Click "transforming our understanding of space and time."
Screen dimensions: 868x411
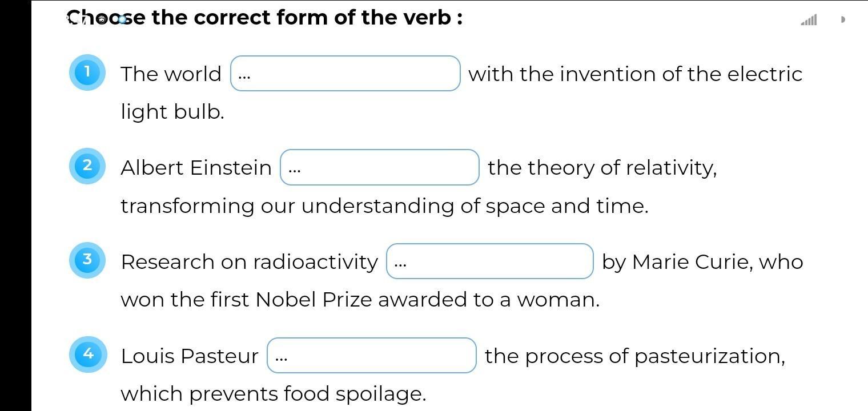click(x=384, y=206)
